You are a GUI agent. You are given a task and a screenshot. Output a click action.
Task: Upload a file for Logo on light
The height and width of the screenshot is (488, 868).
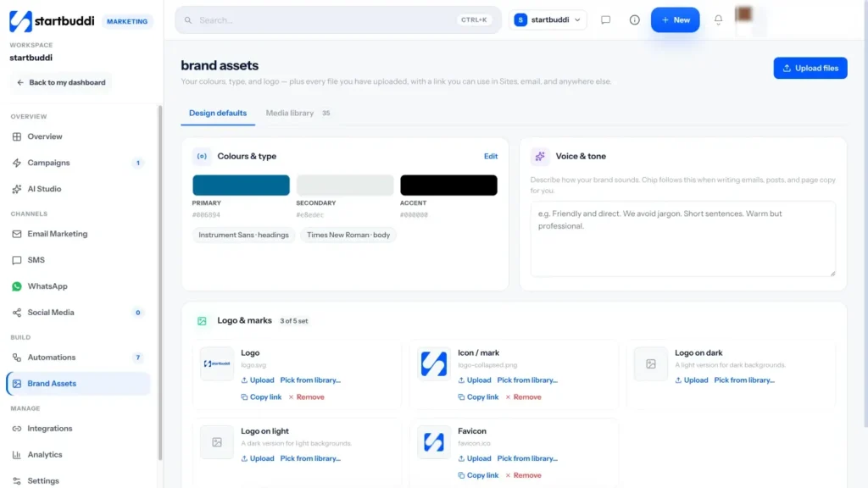click(x=258, y=458)
